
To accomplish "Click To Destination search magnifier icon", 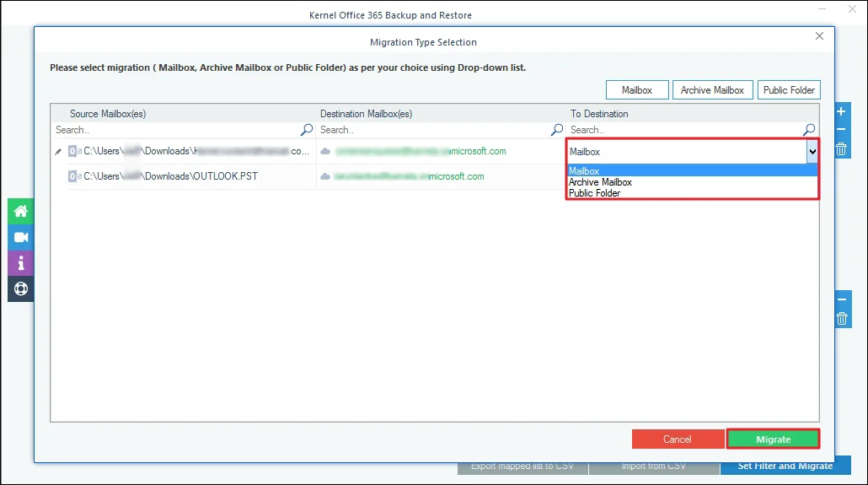I will (809, 130).
